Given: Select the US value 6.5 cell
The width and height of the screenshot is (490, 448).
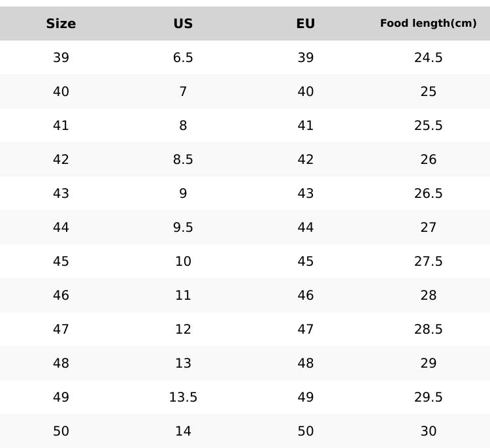Looking at the screenshot, I should (x=183, y=57).
